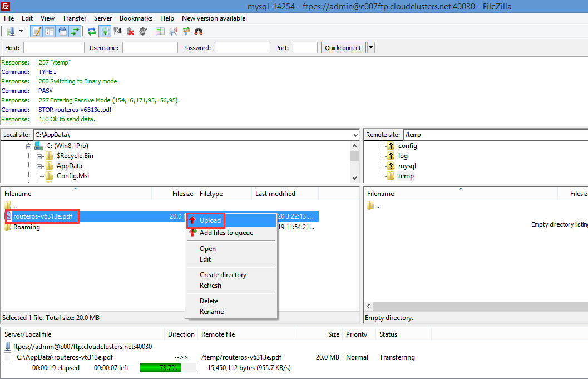The height and width of the screenshot is (379, 588).
Task: Click the transfer progress bar at 73.7%
Action: 167,368
